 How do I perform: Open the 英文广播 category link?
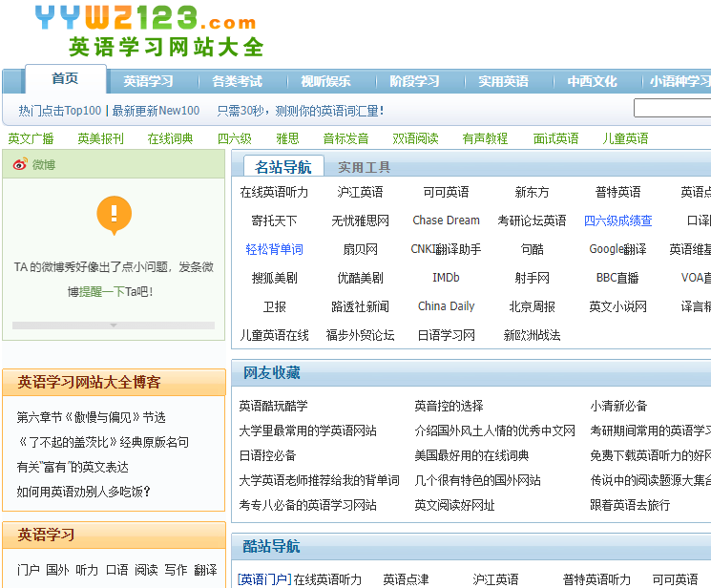pyautogui.click(x=31, y=138)
